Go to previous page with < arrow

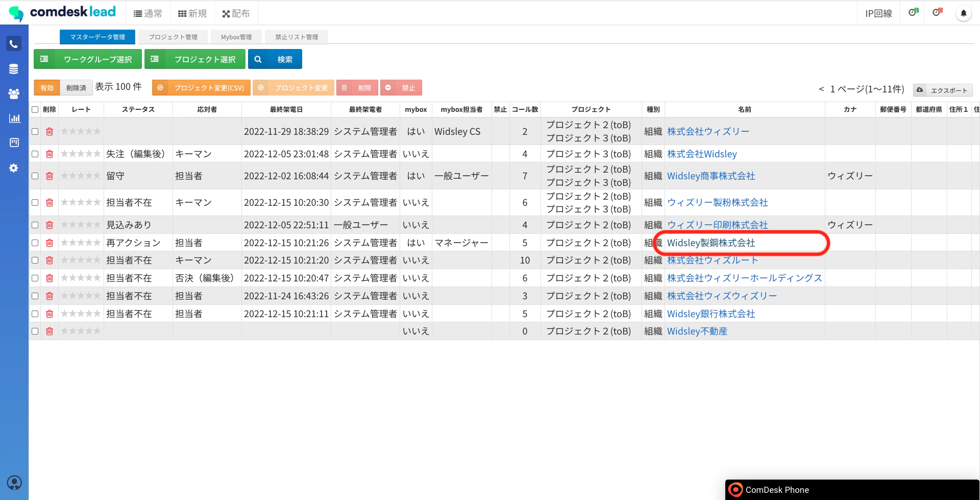(821, 89)
